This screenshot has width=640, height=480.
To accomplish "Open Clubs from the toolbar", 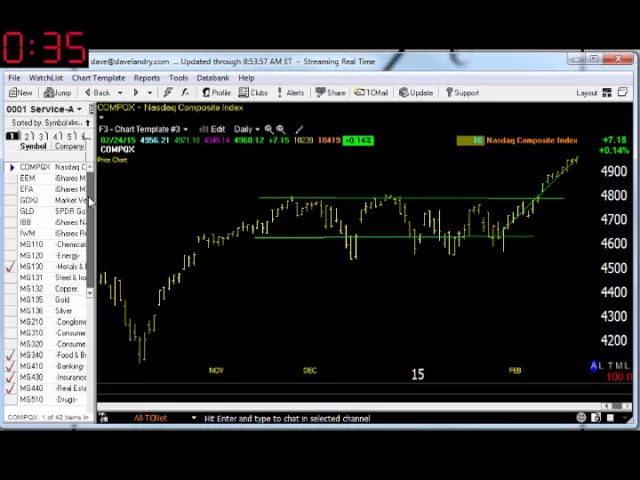I will 253,93.
